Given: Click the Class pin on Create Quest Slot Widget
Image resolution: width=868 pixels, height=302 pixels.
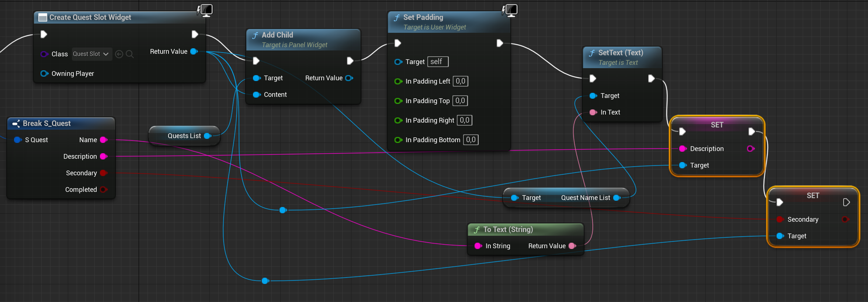Looking at the screenshot, I should (x=44, y=54).
